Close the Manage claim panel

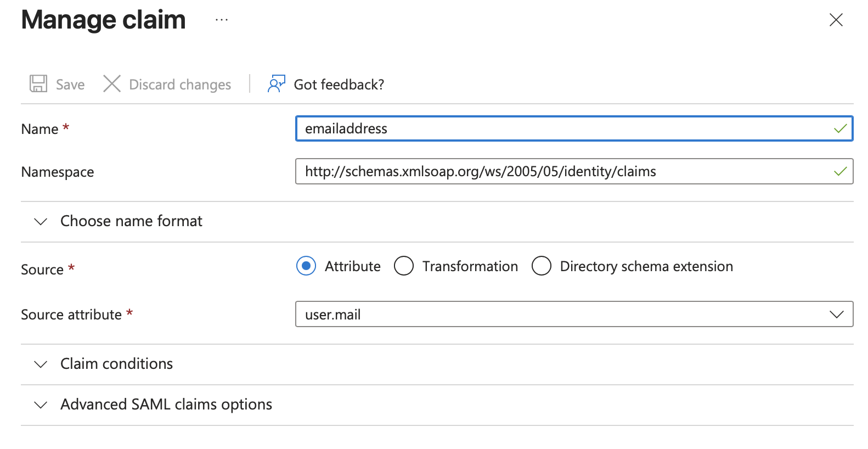tap(836, 20)
